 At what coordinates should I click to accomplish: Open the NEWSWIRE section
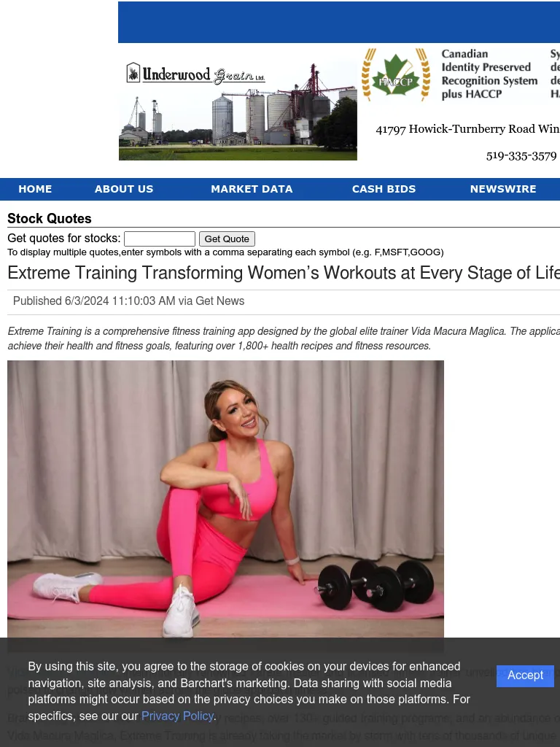pos(503,189)
